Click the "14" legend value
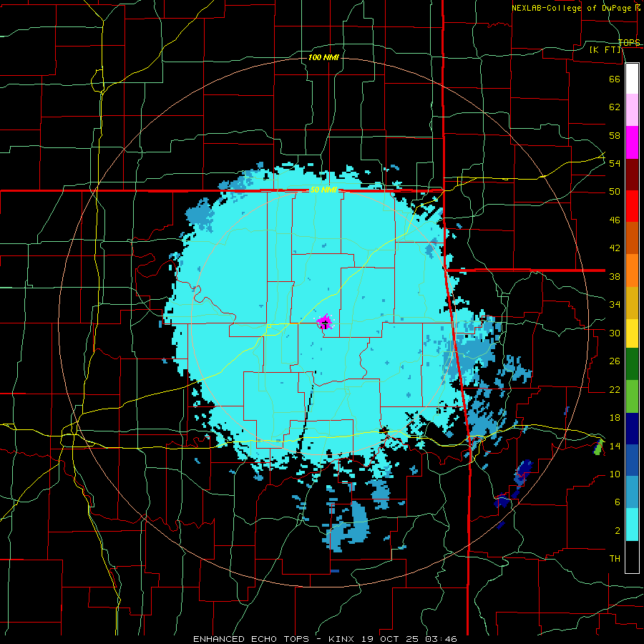 (x=615, y=446)
